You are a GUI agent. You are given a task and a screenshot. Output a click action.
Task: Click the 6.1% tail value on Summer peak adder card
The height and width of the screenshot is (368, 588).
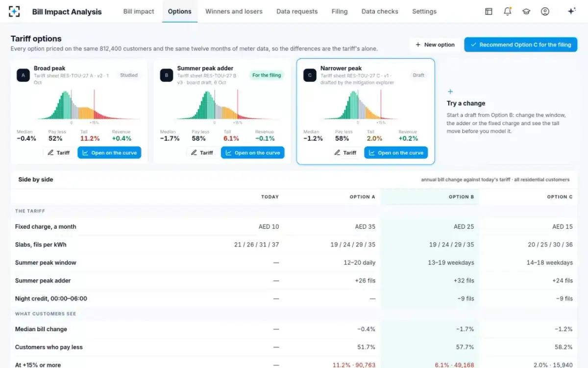(231, 138)
